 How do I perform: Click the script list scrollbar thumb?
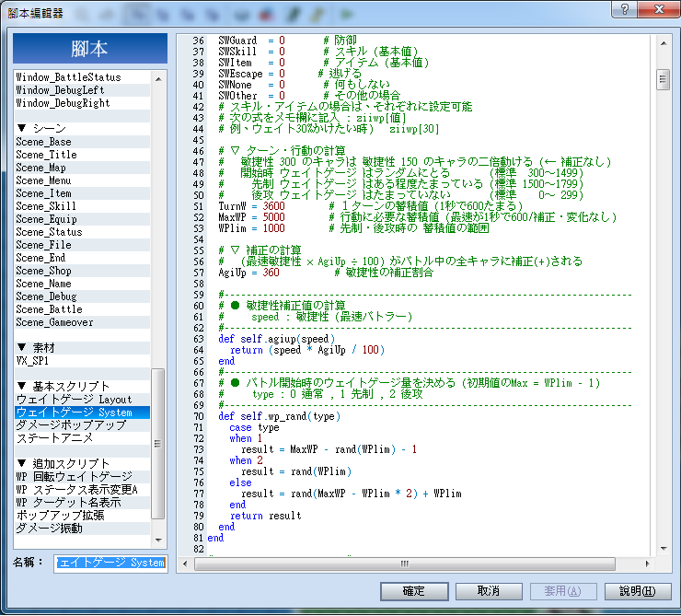158,444
